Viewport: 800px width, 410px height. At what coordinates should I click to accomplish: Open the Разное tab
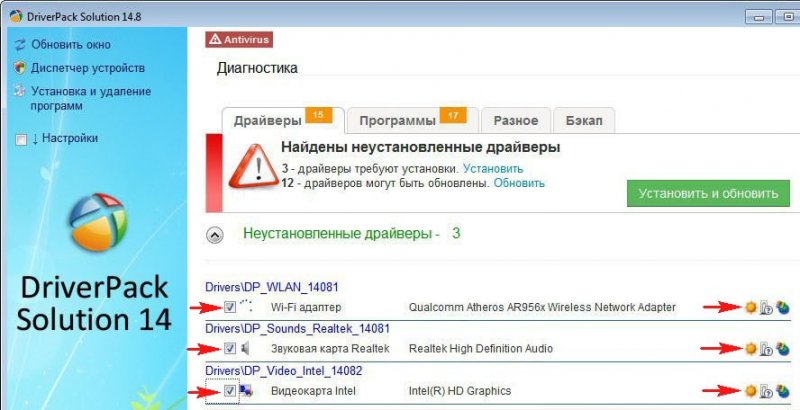(x=516, y=120)
